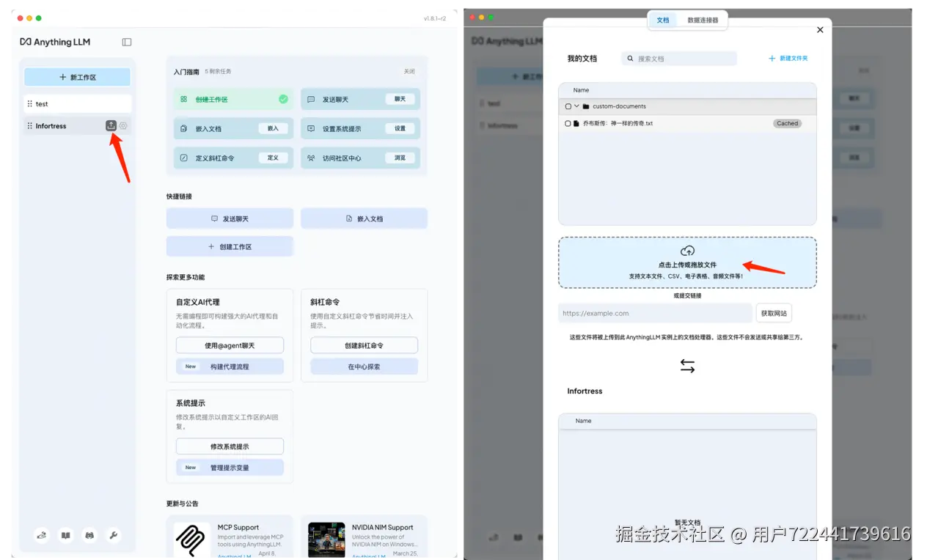This screenshot has height=560, width=927.
Task: Open the Discord icon in sidebar footer
Action: 89,535
